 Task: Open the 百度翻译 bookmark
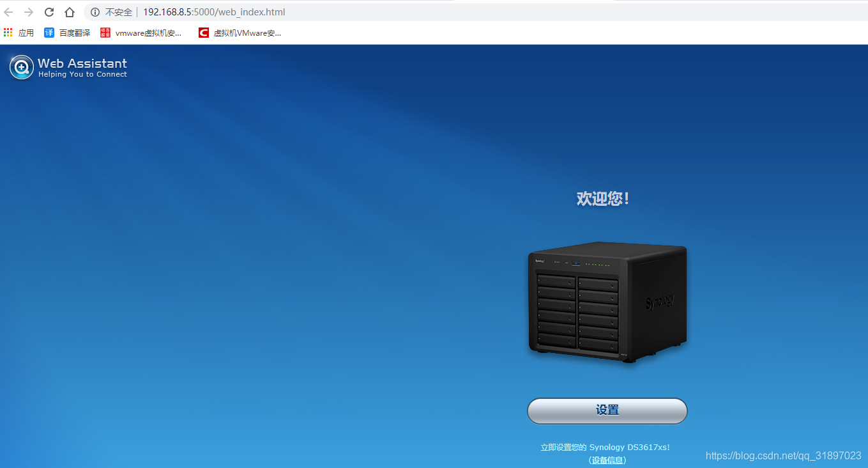click(67, 33)
